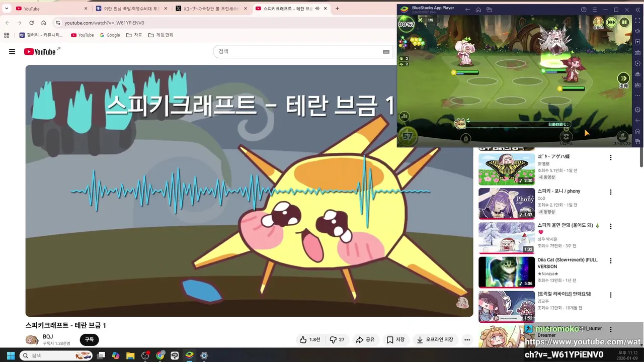Click the address bar URL text
644x362 pixels.
[x=104, y=23]
